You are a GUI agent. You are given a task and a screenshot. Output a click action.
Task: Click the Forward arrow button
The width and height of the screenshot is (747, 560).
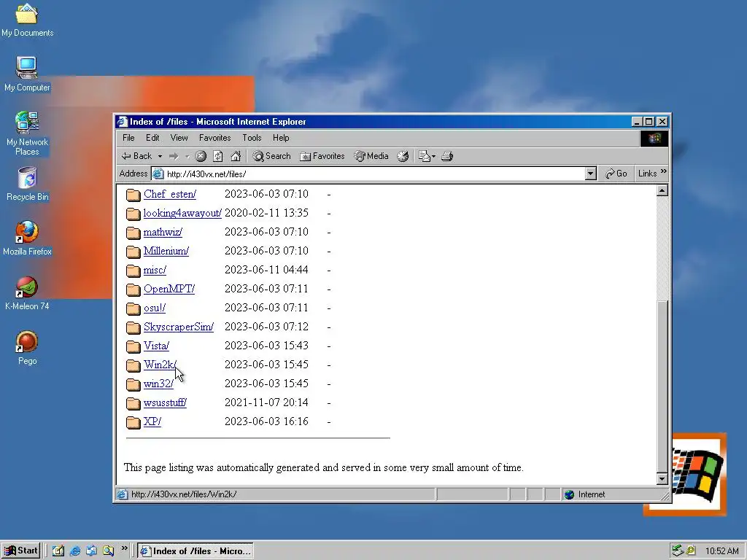click(174, 156)
